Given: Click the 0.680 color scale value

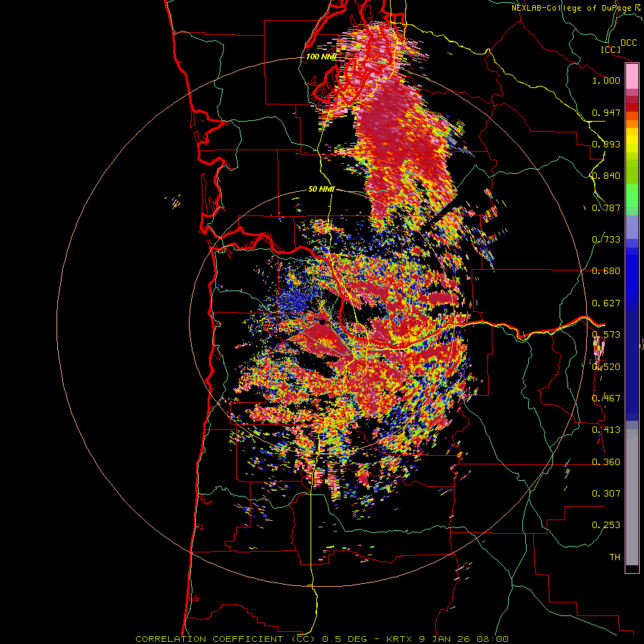Looking at the screenshot, I should (x=606, y=271).
